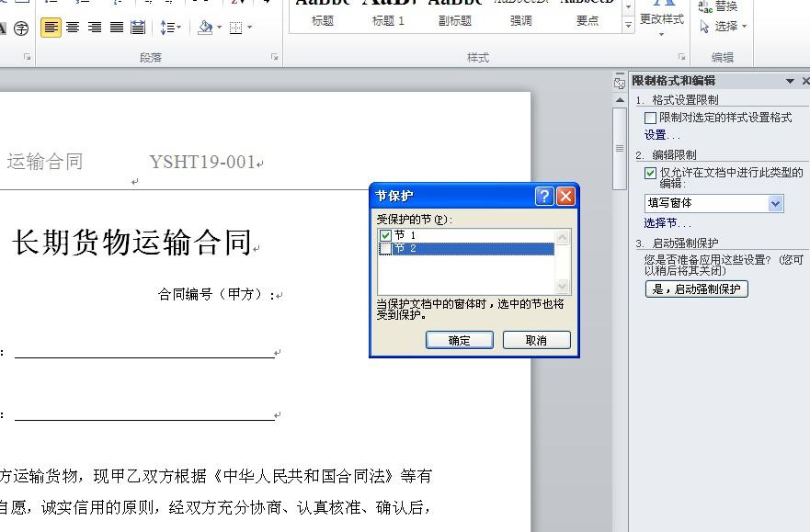Screen dimensions: 810x532
Task: Apply the 强调 style
Action: tap(520, 15)
